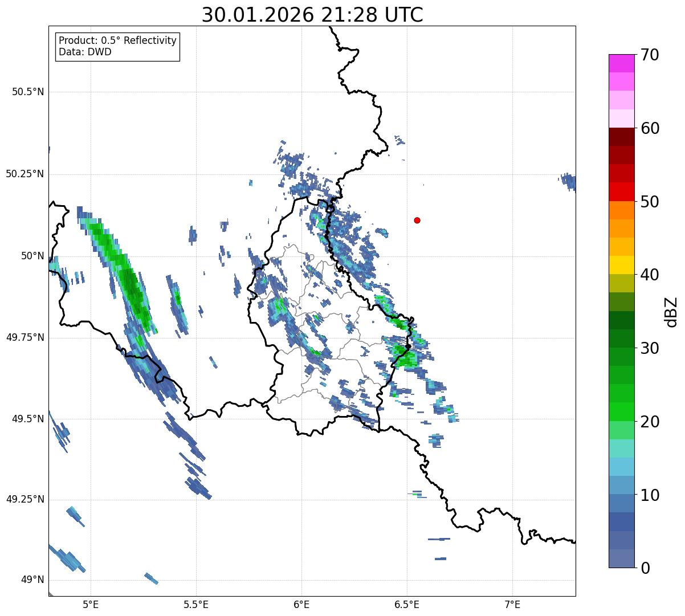685x616 pixels.
Task: Click the dBZ colorbar axis label
Action: (671, 311)
